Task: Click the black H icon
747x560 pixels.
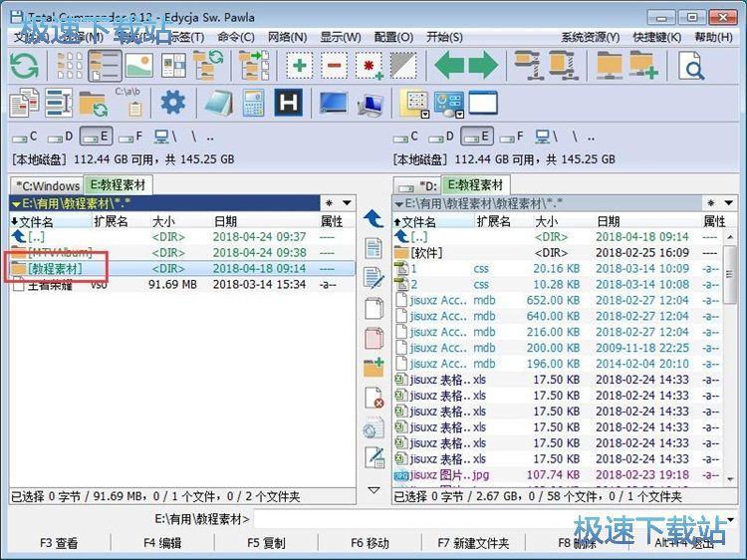Action: pos(288,103)
